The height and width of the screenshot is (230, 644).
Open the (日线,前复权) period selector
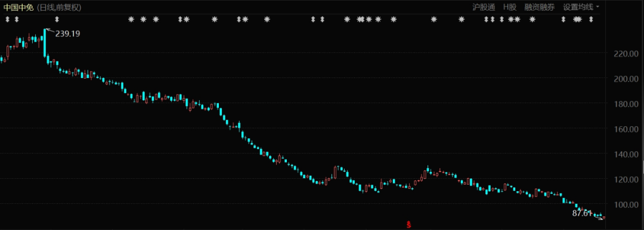(58, 7)
